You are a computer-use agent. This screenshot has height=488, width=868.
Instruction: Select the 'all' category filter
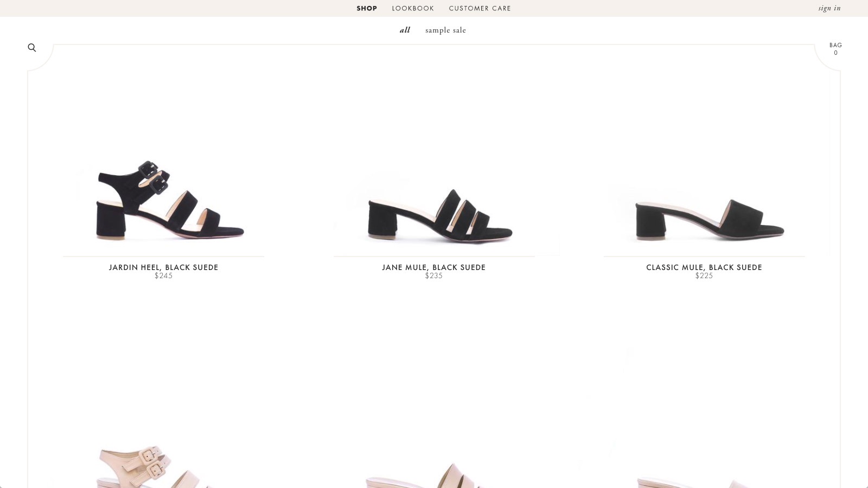[x=405, y=30]
